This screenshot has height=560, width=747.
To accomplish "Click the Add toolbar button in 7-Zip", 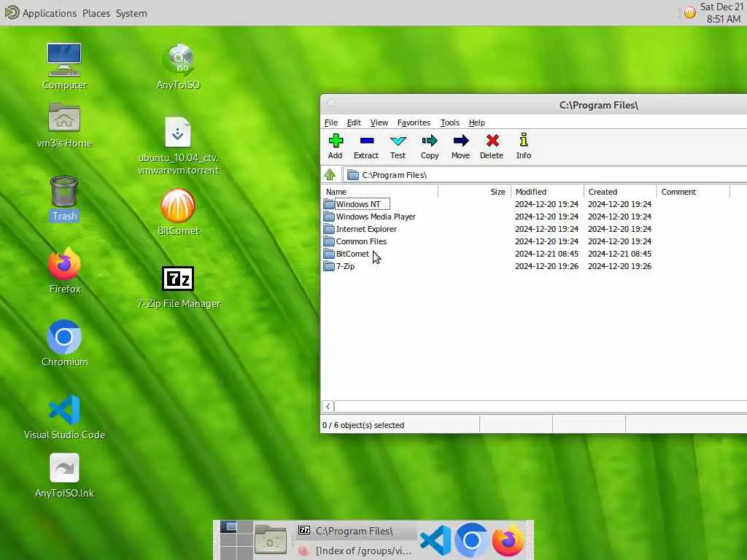I will (x=336, y=146).
